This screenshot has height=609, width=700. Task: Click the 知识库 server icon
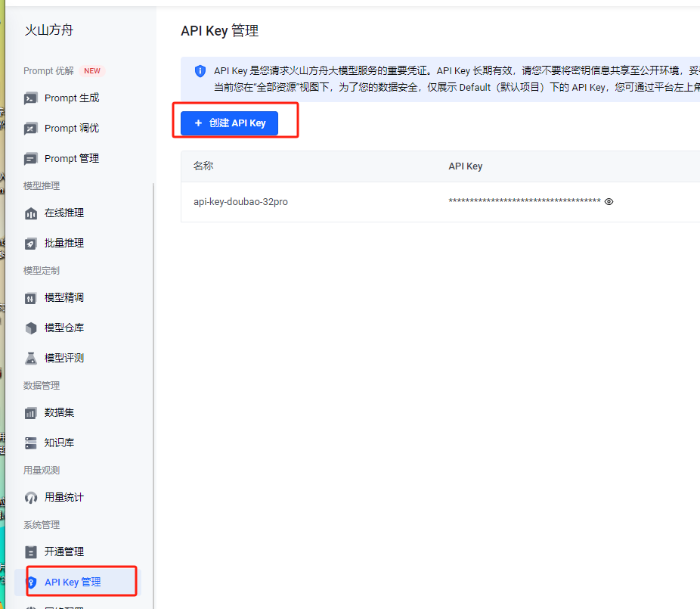[x=31, y=443]
